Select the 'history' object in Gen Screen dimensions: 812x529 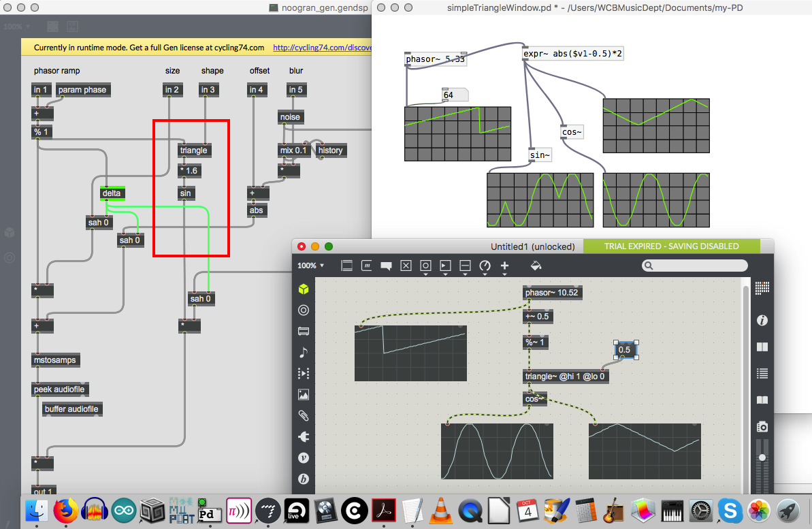(x=330, y=150)
